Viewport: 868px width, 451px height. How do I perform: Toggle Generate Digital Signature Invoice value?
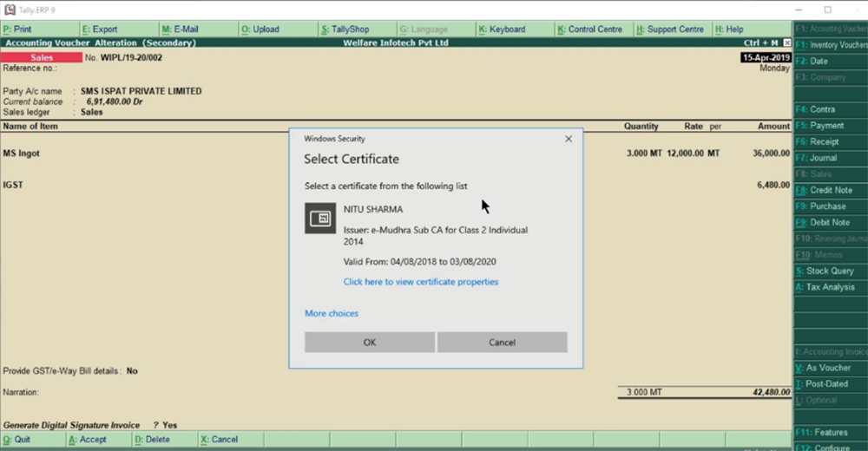click(x=170, y=426)
